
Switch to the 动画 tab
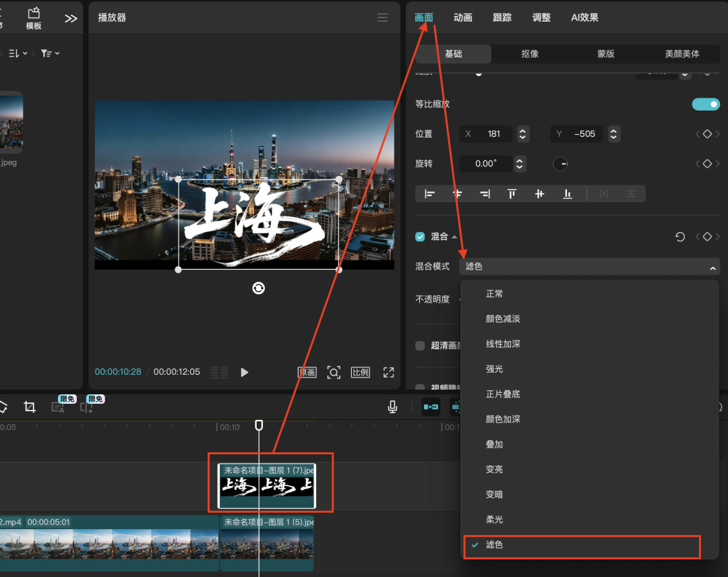tap(463, 18)
